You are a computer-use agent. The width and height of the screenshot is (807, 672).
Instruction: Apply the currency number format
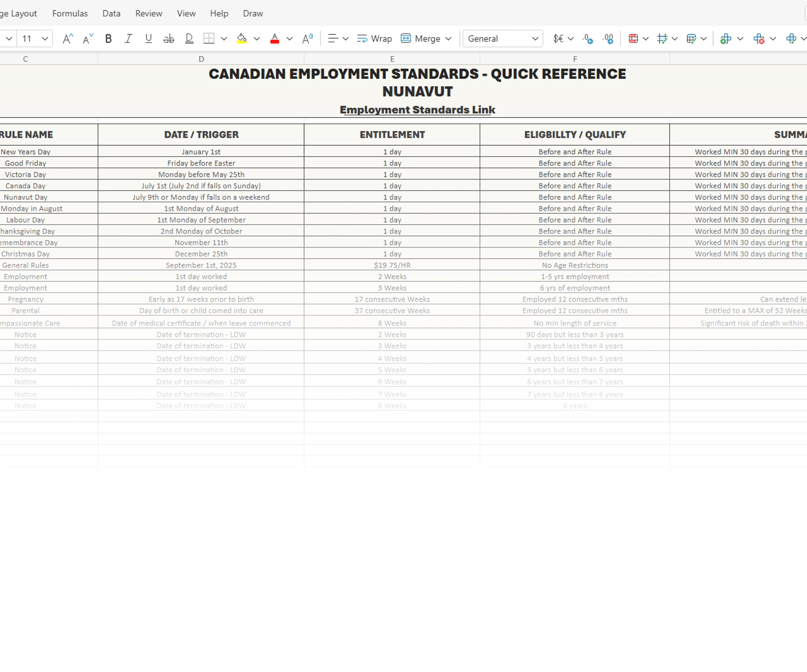pyautogui.click(x=558, y=39)
